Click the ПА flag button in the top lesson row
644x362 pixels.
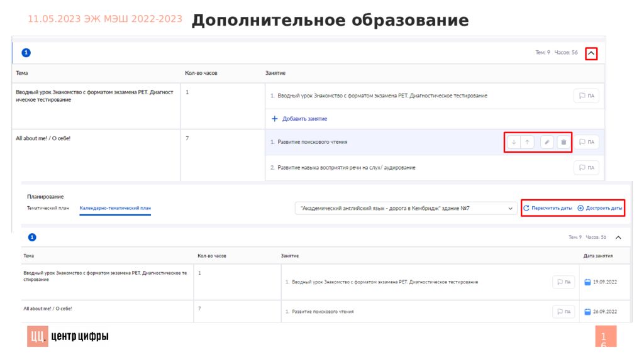click(586, 96)
